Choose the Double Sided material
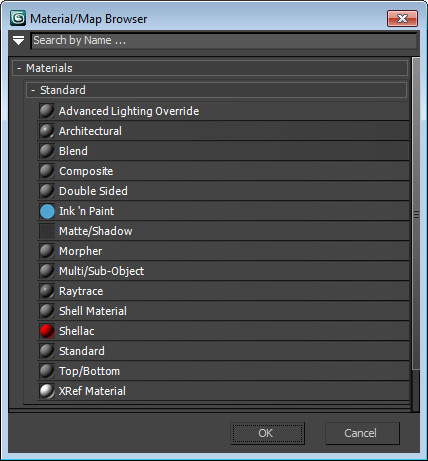 pos(223,191)
